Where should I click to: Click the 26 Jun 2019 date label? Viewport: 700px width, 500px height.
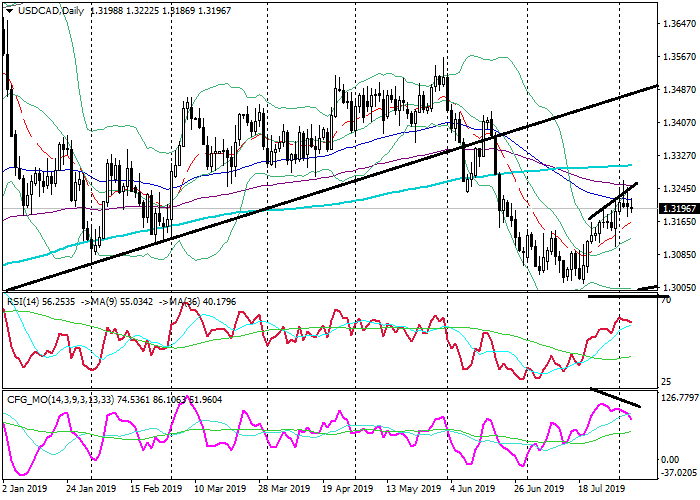pos(536,491)
